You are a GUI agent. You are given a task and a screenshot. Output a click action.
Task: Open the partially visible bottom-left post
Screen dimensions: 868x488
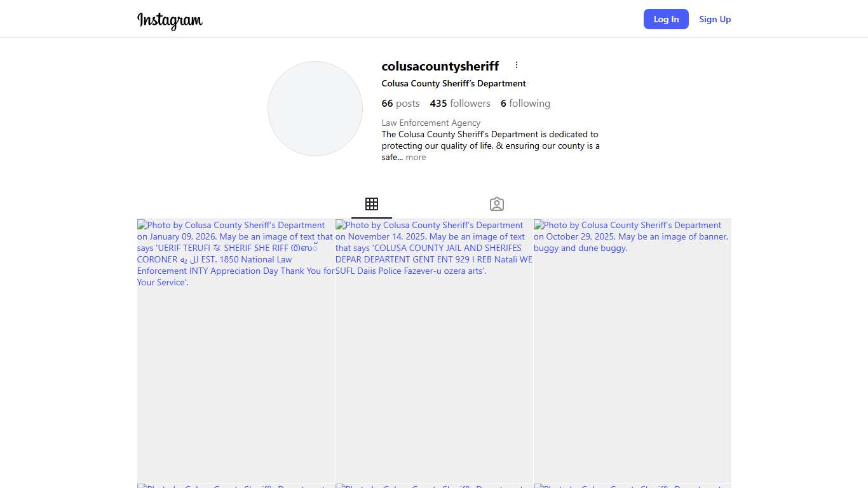[x=236, y=486]
